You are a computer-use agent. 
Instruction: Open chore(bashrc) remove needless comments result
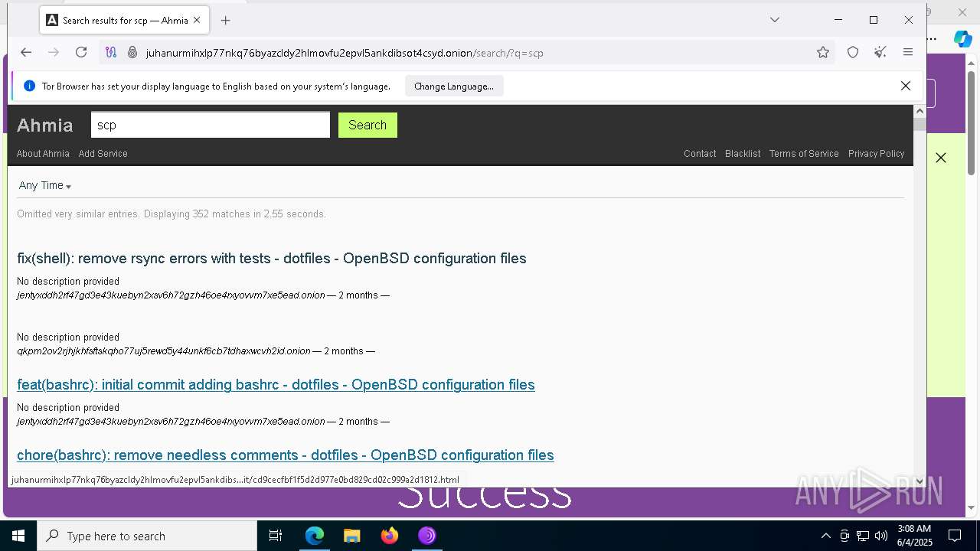pos(286,455)
